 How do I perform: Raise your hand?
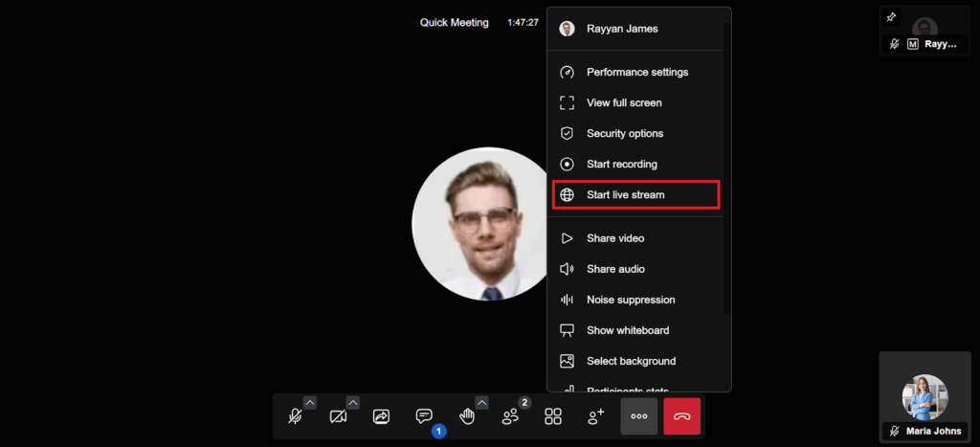tap(467, 416)
